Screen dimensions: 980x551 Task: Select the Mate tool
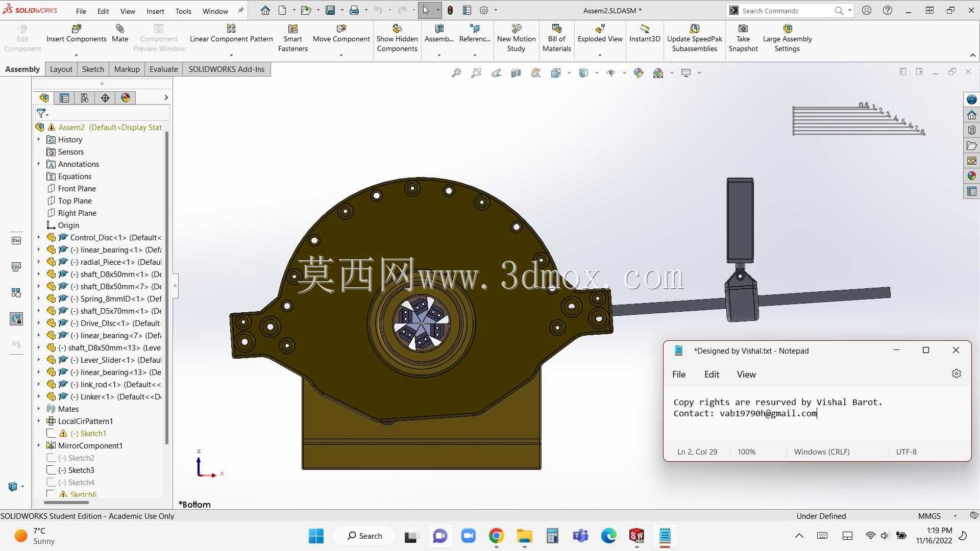(120, 34)
